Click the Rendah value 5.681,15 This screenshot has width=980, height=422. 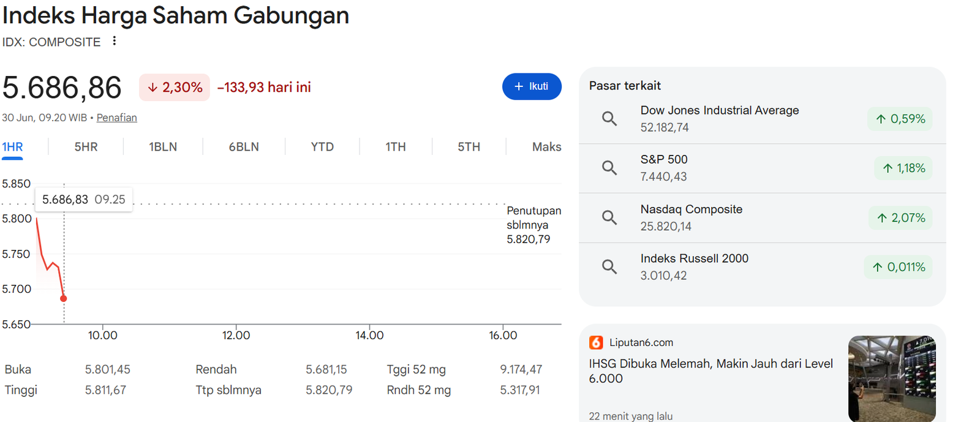326,369
